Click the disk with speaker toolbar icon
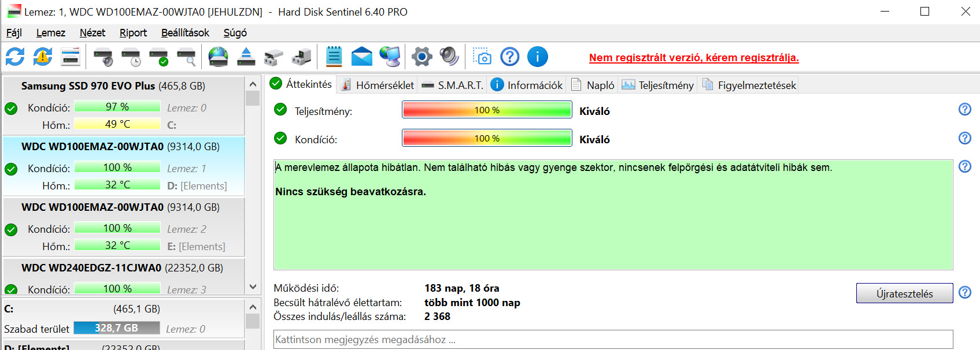Viewport: 980px width, 350px height. point(103,57)
